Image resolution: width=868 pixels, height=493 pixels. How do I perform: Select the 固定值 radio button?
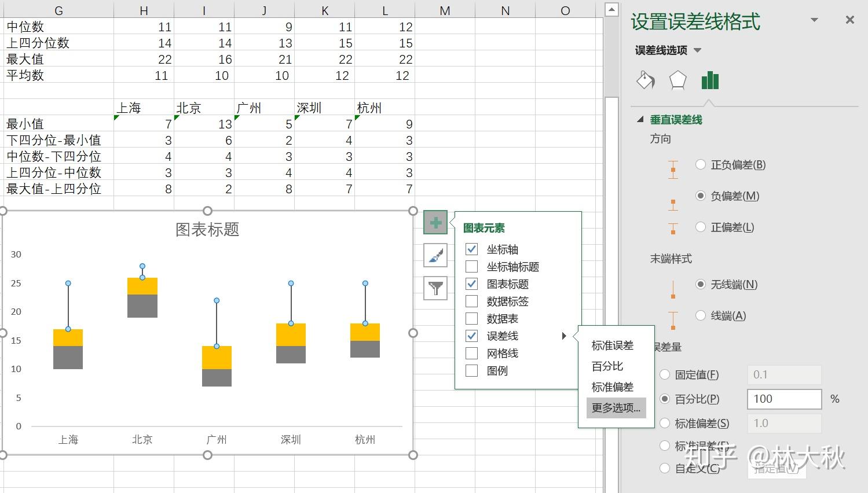coord(664,374)
